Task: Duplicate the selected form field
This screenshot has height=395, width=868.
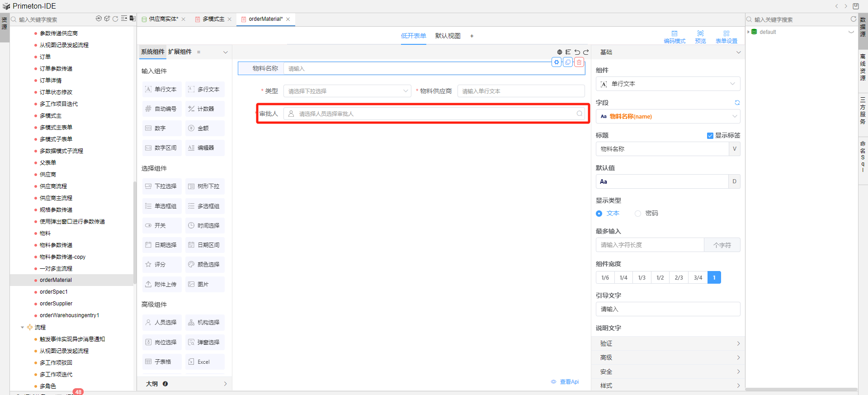Action: 568,62
